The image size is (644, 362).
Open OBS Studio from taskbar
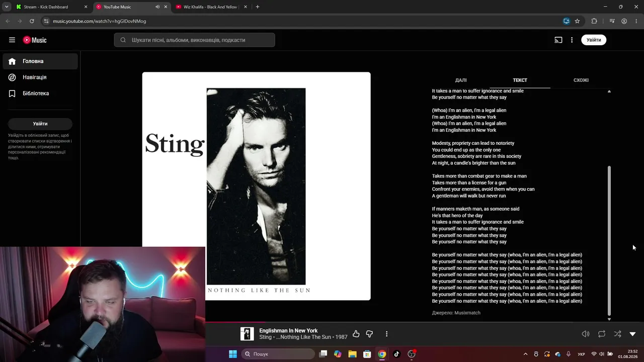pyautogui.click(x=412, y=354)
